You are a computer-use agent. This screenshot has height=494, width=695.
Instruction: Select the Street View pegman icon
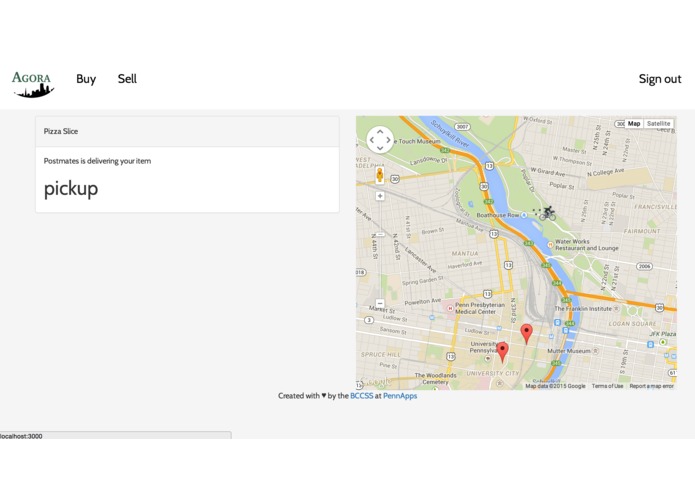tap(380, 175)
